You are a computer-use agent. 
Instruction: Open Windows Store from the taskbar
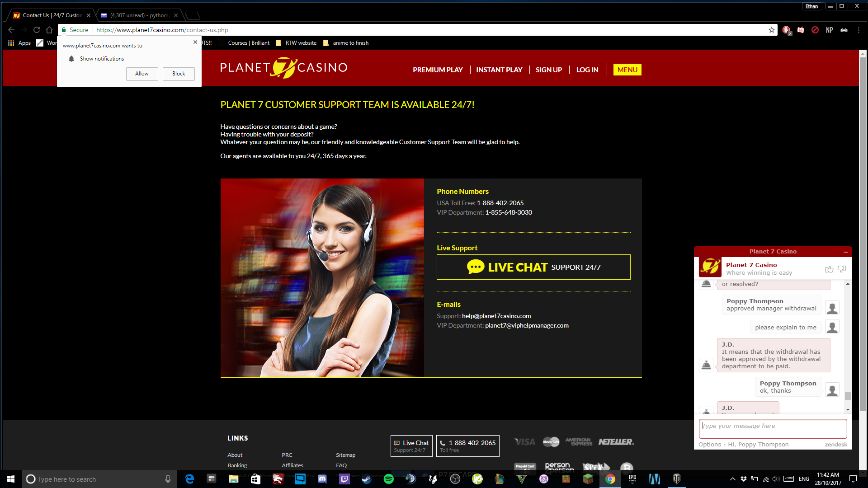click(256, 479)
